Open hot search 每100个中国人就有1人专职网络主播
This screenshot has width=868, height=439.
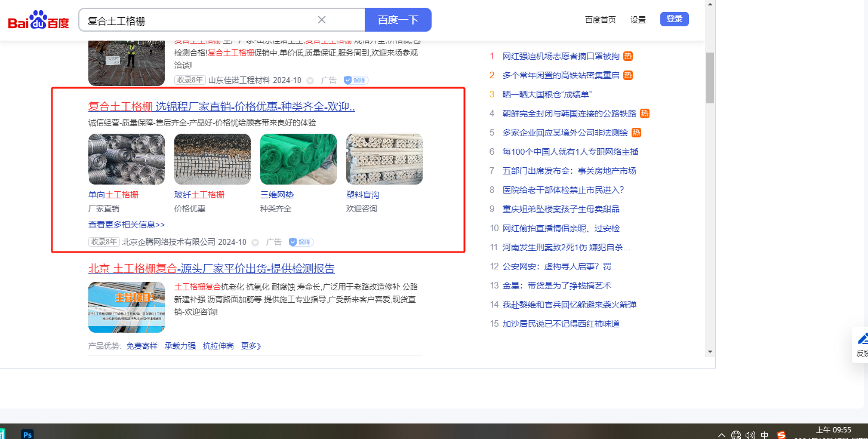[x=571, y=152]
